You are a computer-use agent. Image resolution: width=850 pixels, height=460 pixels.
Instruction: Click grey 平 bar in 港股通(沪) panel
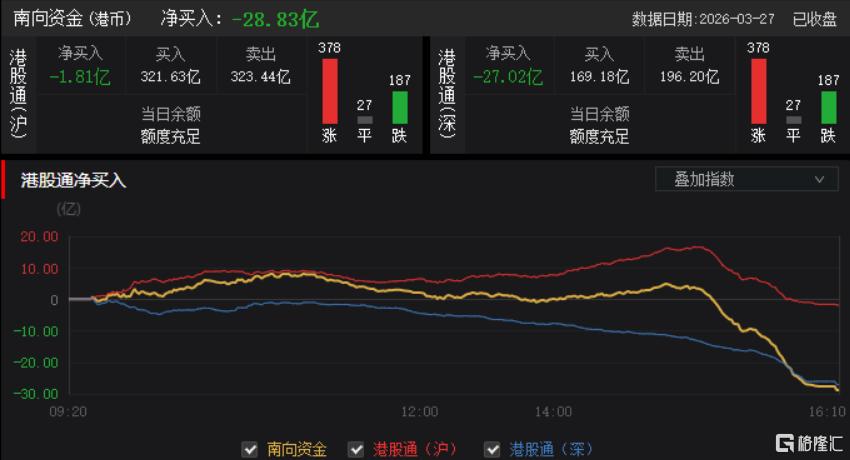click(x=364, y=119)
